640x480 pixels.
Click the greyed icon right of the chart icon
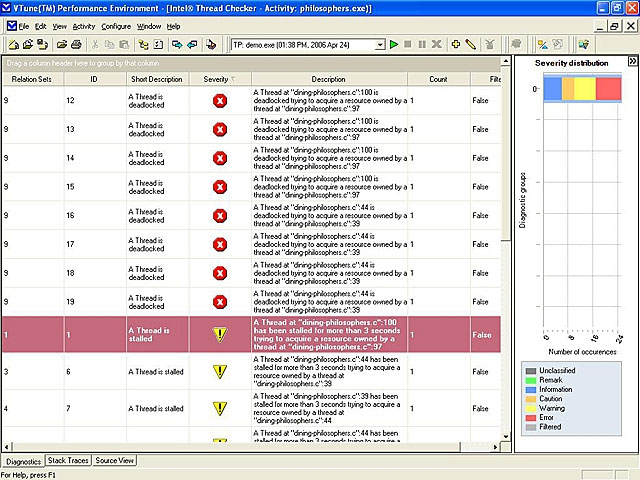(x=557, y=44)
